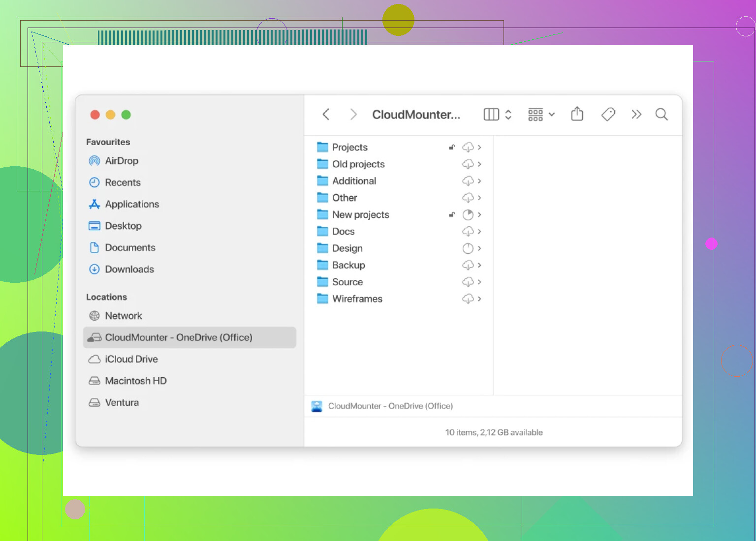The image size is (756, 541).
Task: Click cloud download icon for Backup
Action: 468,265
